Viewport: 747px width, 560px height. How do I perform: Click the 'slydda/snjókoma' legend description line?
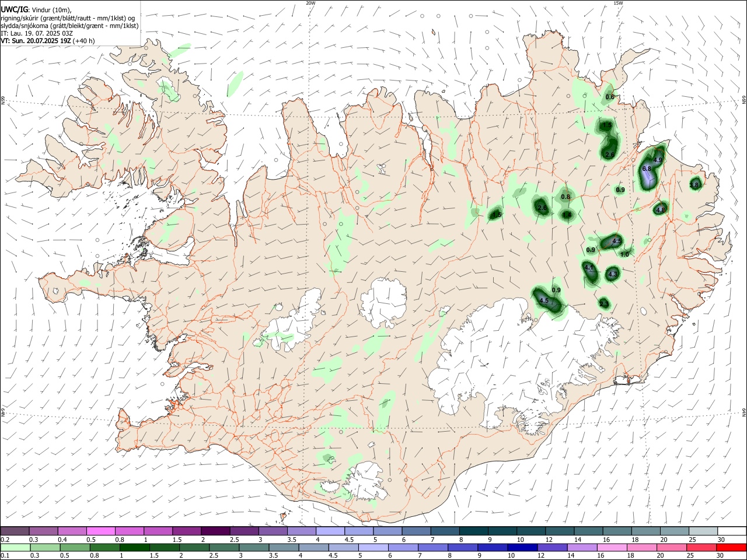pos(70,26)
